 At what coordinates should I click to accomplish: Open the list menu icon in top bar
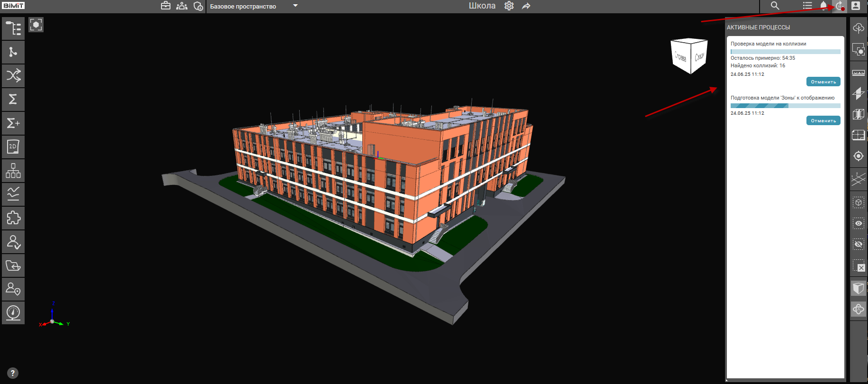click(807, 6)
